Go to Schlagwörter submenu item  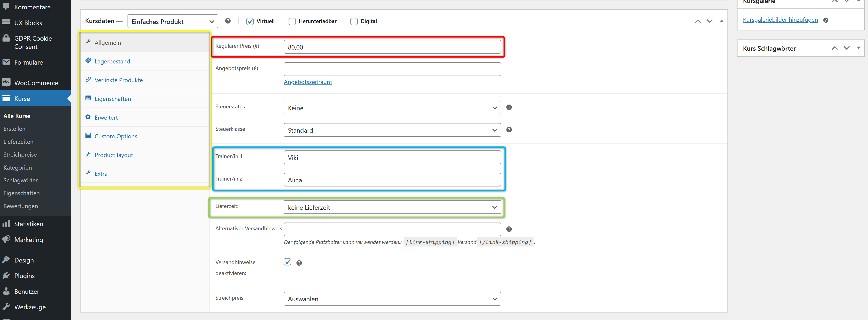pos(21,180)
